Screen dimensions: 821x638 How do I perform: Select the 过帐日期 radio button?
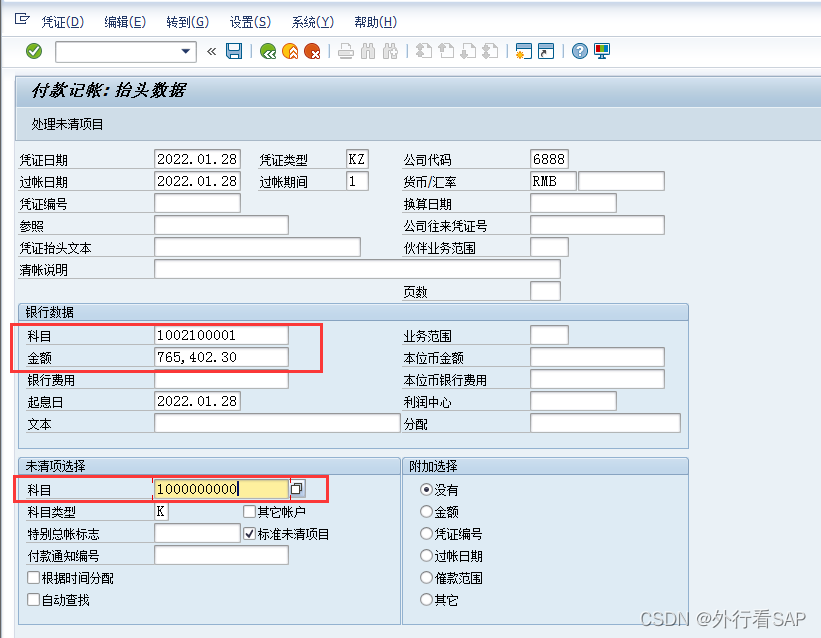tap(426, 555)
